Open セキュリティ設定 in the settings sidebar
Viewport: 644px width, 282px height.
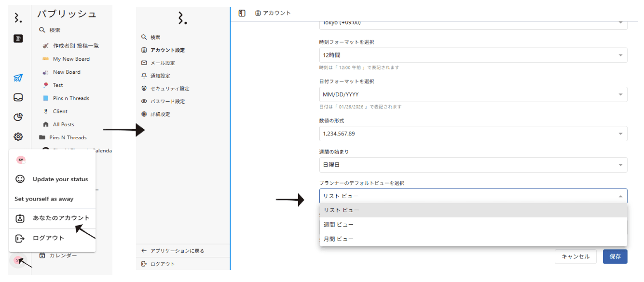(169, 89)
